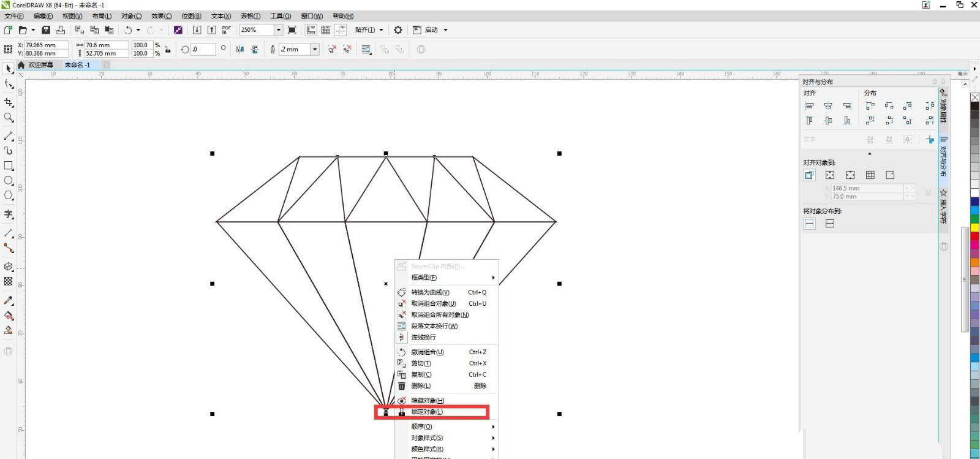Pick the yellow swatch in color palette
980x459 pixels.
coord(974,227)
